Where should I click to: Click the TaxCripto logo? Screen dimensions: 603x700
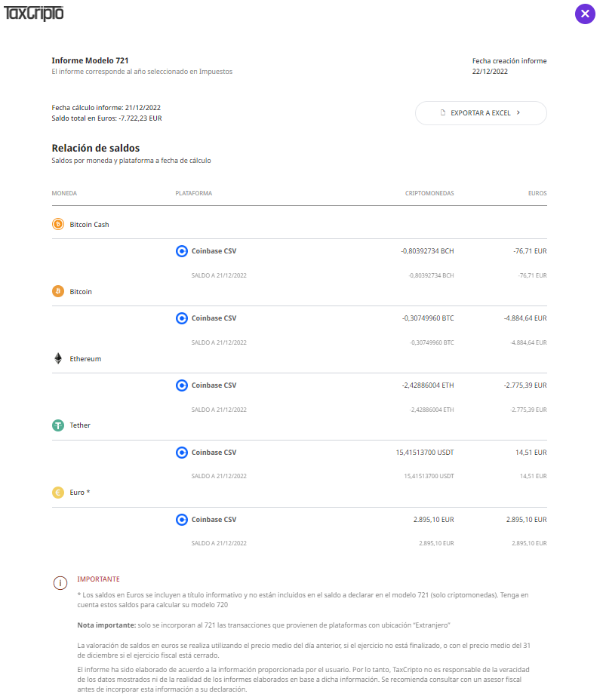coord(33,14)
